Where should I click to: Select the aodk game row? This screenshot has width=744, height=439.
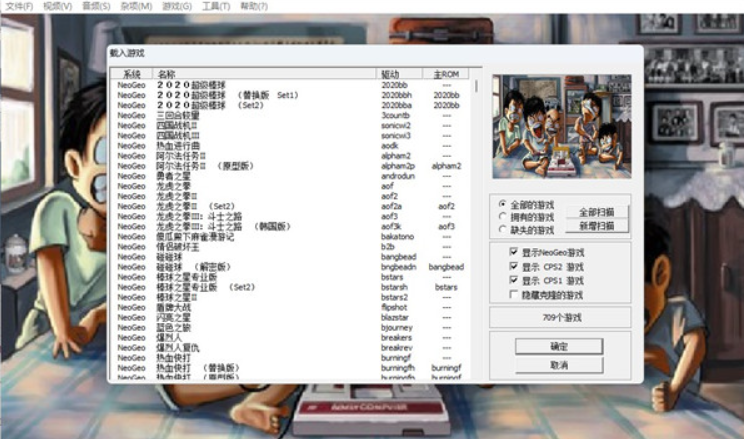point(291,146)
